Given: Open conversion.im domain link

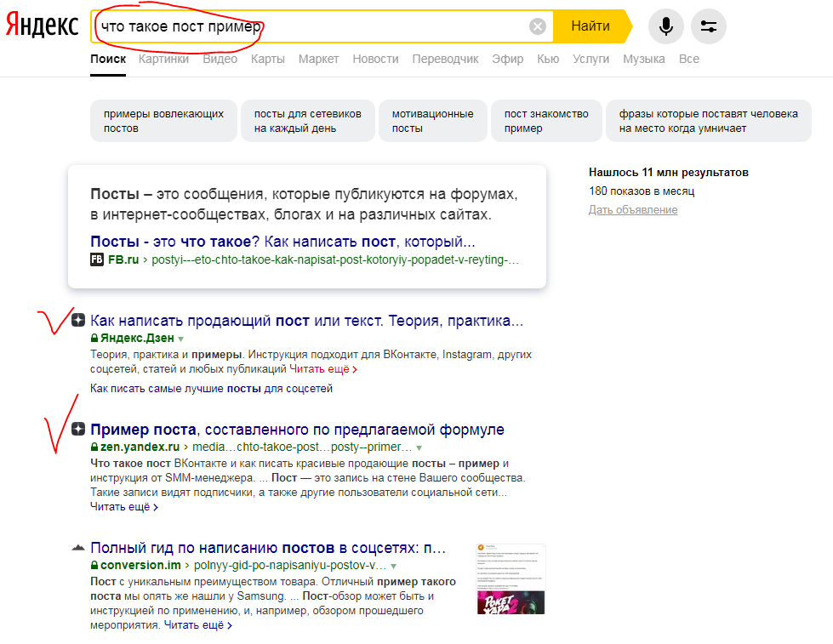Looking at the screenshot, I should tap(140, 566).
